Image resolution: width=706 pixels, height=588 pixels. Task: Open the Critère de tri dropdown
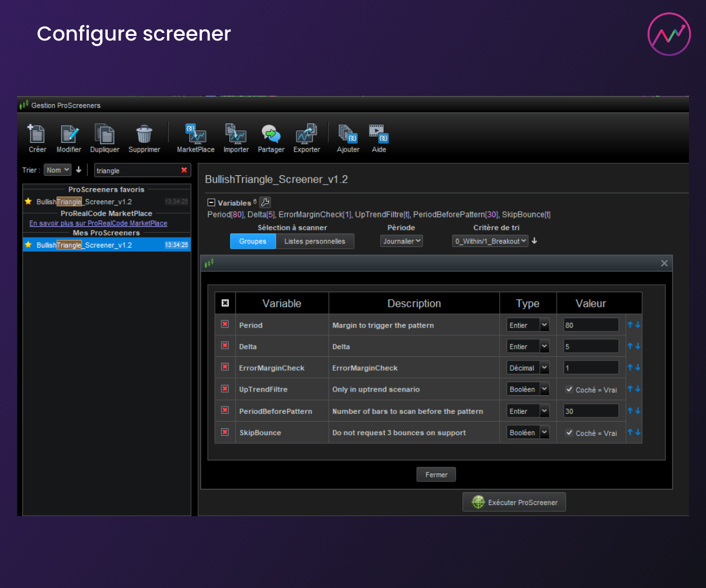tap(490, 241)
